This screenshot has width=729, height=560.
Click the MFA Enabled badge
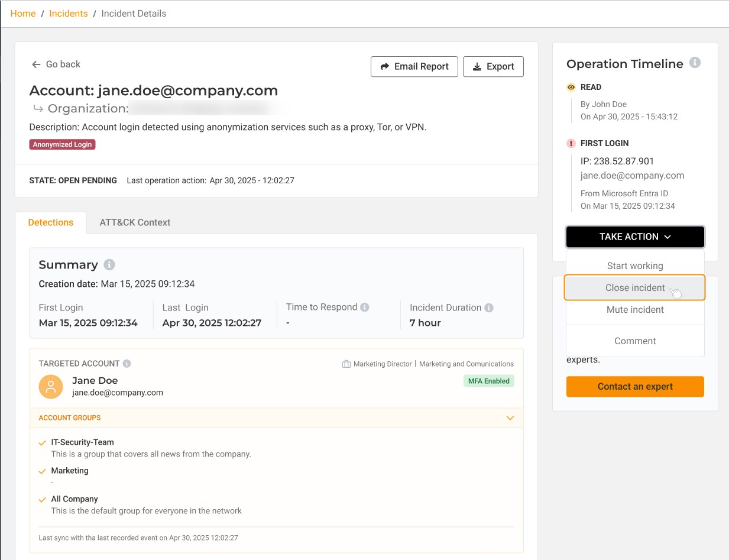488,381
